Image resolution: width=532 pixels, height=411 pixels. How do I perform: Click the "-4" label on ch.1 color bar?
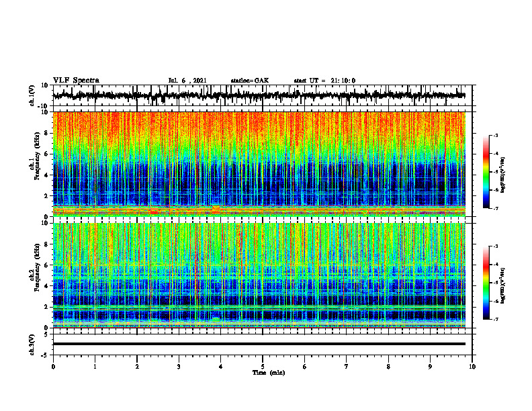tap(495, 154)
